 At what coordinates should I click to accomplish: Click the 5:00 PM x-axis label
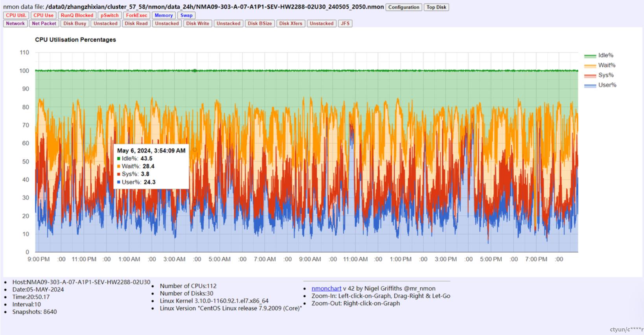(x=491, y=259)
